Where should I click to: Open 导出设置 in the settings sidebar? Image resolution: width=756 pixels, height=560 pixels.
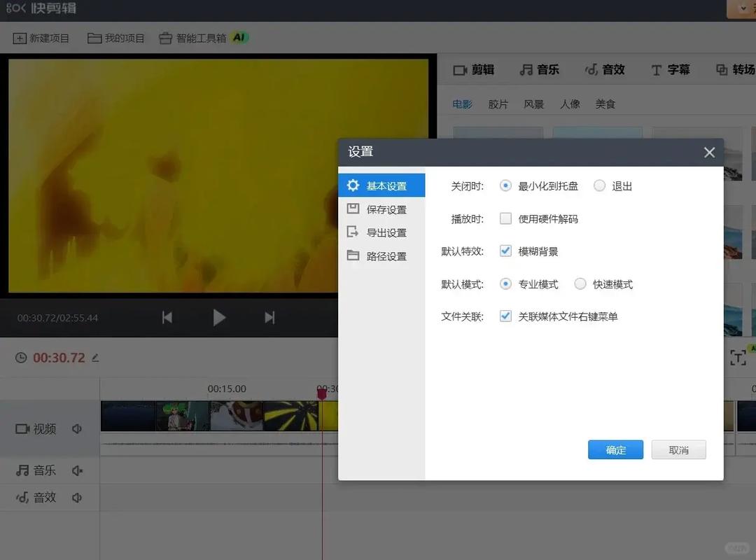pos(381,232)
